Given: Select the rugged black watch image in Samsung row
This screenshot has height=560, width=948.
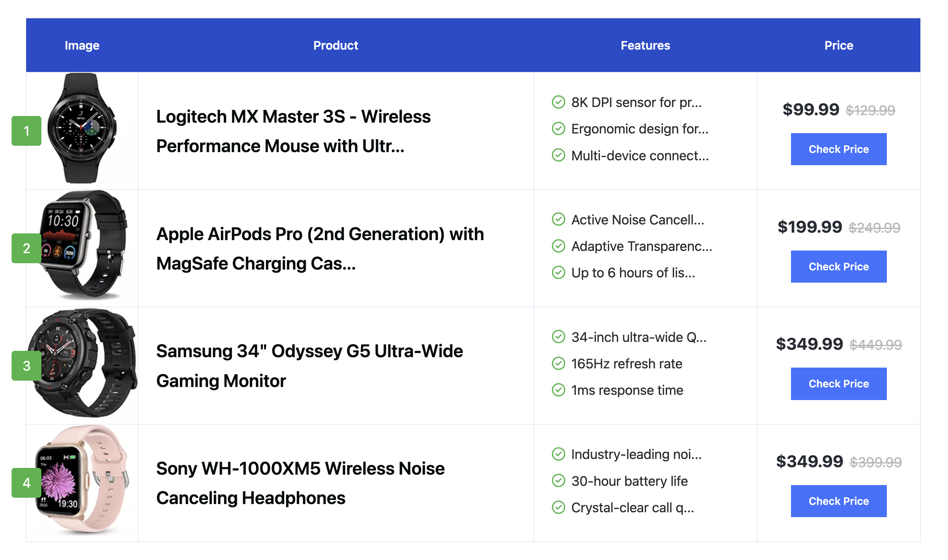Looking at the screenshot, I should click(x=82, y=363).
